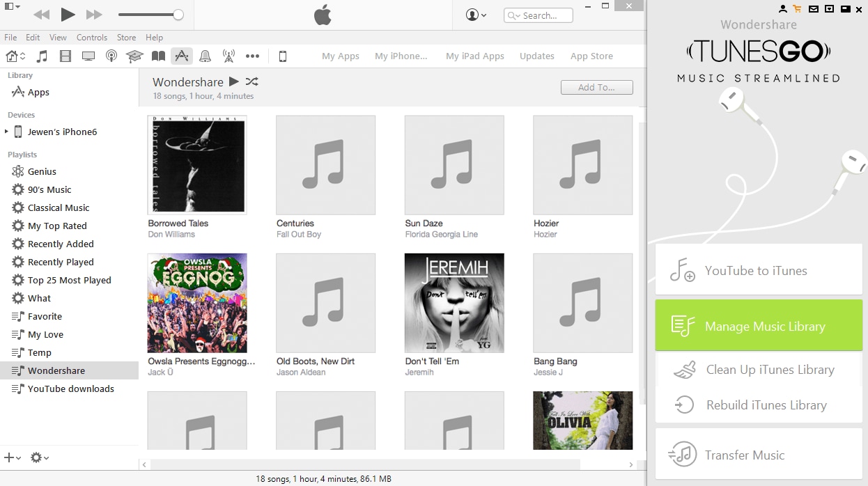This screenshot has width=868, height=486.
Task: Open the View menu
Action: point(59,37)
